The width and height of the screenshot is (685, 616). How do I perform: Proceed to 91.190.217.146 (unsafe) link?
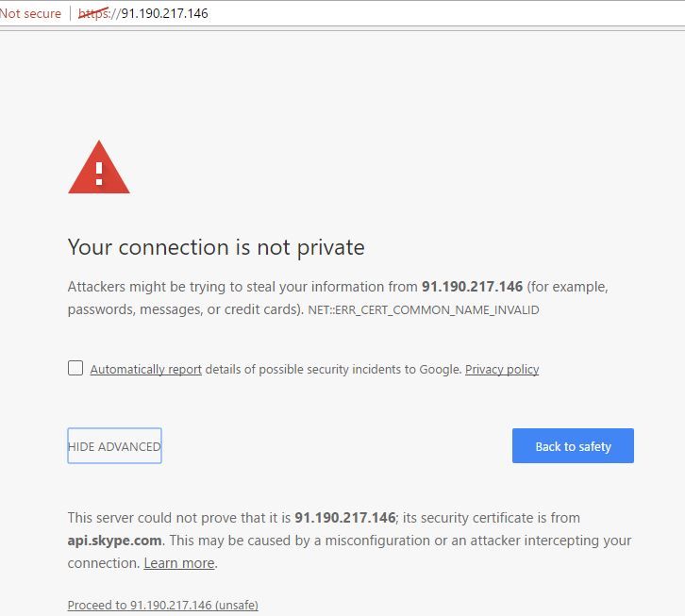click(162, 605)
